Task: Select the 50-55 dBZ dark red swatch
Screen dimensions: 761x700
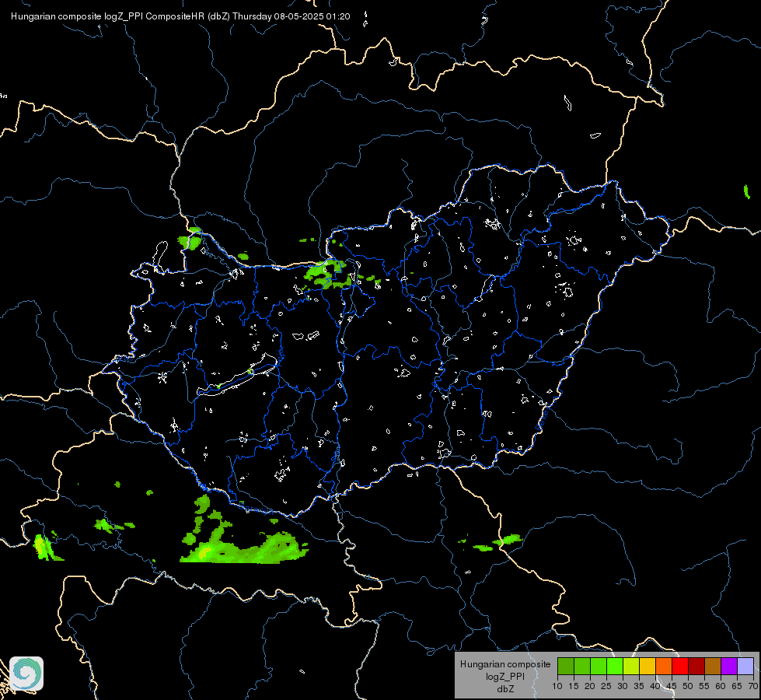Action: coord(696,666)
